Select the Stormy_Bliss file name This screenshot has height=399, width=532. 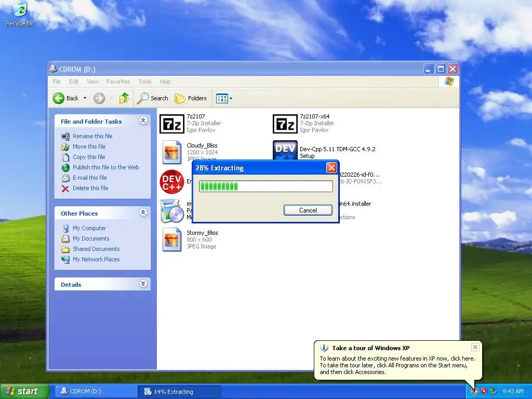pos(202,233)
